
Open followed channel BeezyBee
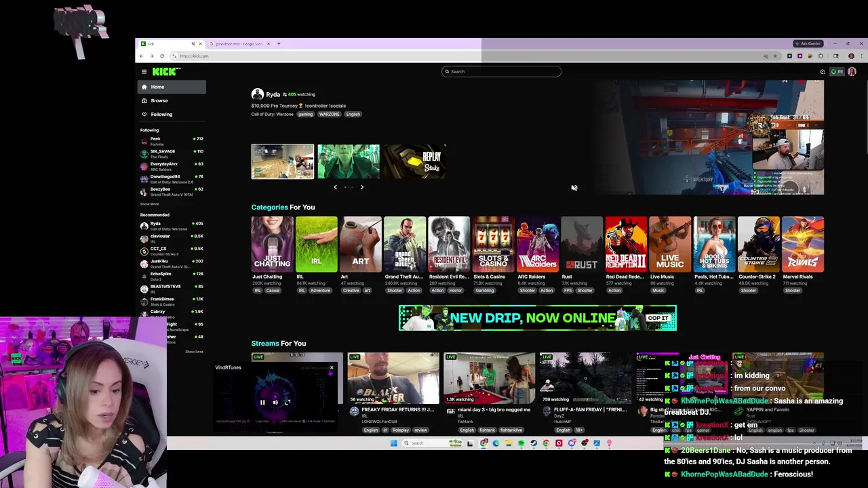point(172,192)
